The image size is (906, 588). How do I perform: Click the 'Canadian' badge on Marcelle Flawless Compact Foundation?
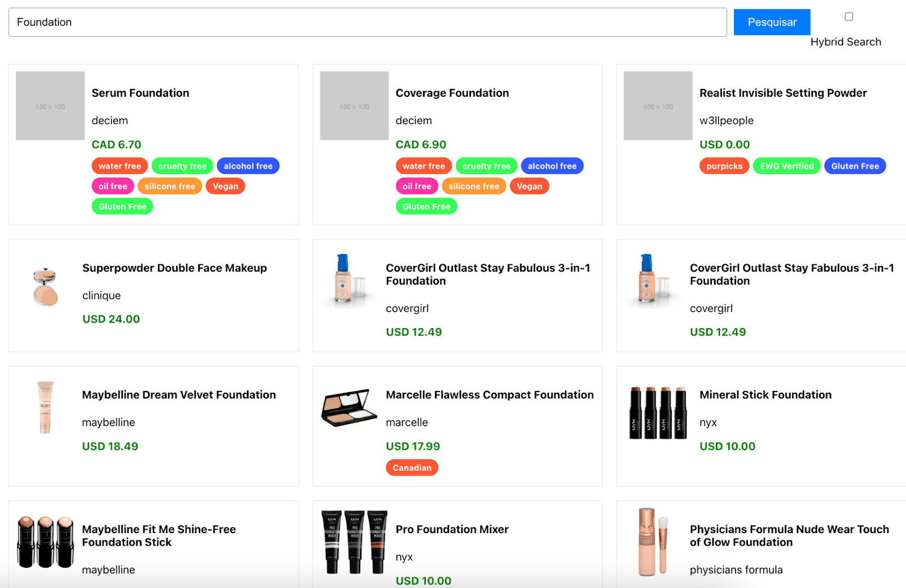(x=412, y=467)
